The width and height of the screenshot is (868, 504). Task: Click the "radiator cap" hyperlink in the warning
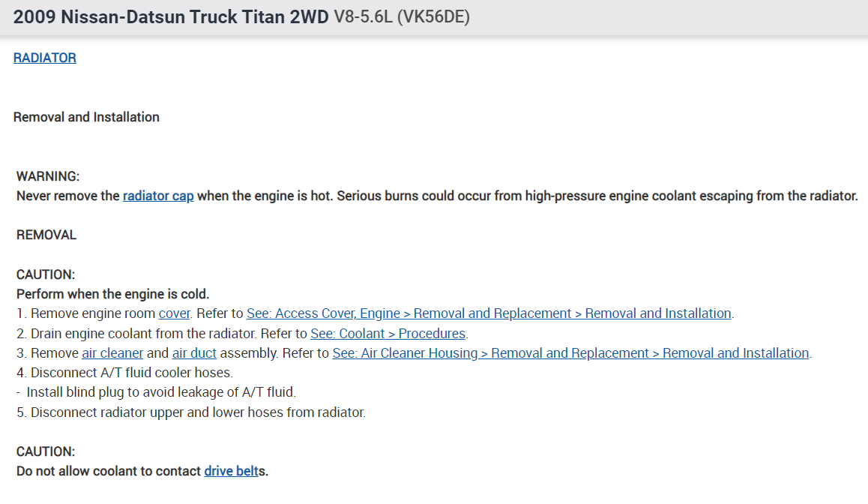[x=158, y=196]
